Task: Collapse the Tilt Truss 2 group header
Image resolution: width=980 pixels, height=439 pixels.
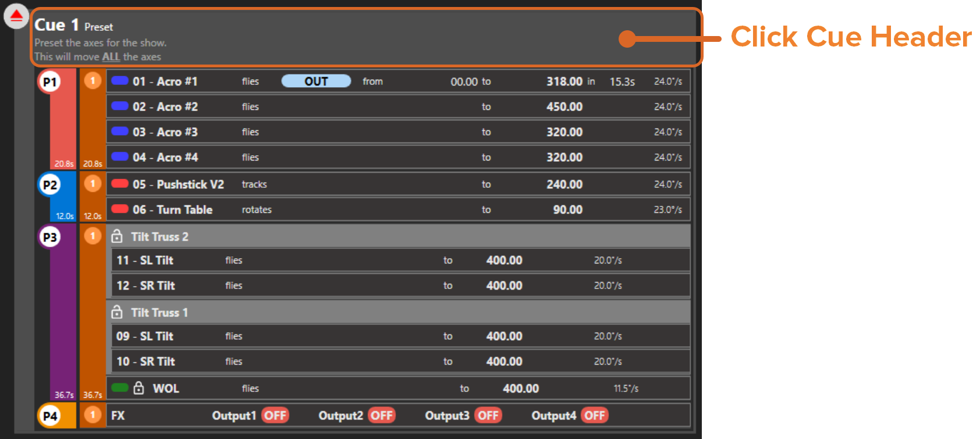Action: (399, 237)
